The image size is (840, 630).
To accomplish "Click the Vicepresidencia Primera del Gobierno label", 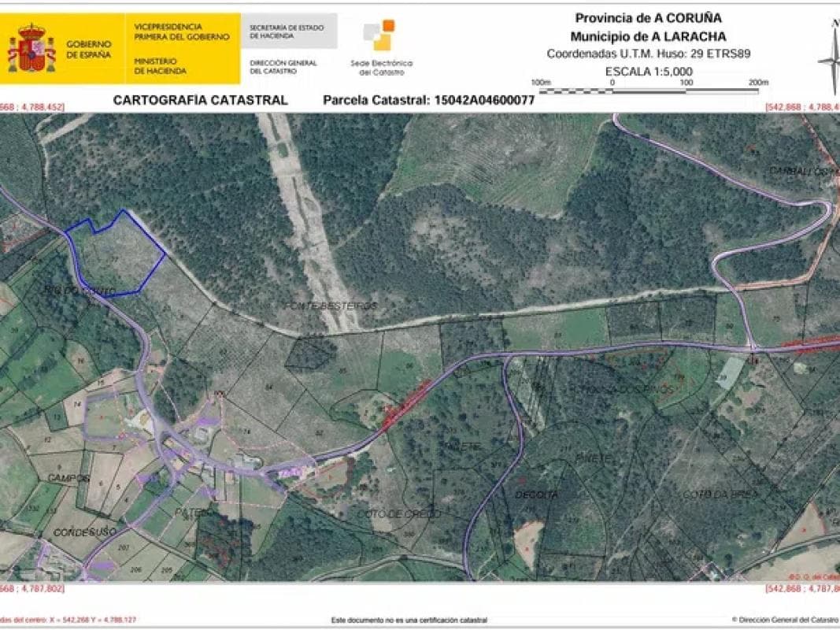I will point(182,32).
